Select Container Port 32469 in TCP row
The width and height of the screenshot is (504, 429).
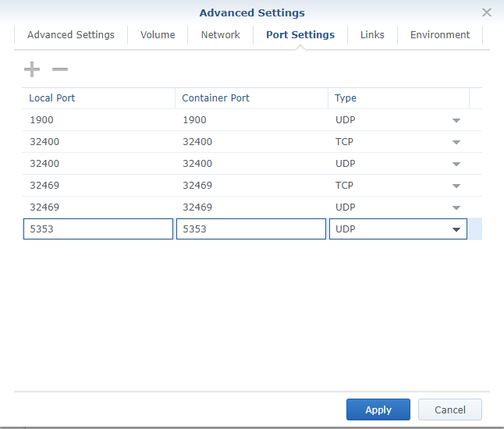point(251,186)
